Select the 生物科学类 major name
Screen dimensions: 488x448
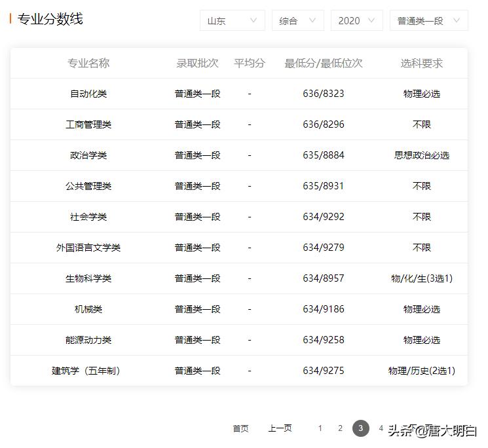tap(88, 278)
